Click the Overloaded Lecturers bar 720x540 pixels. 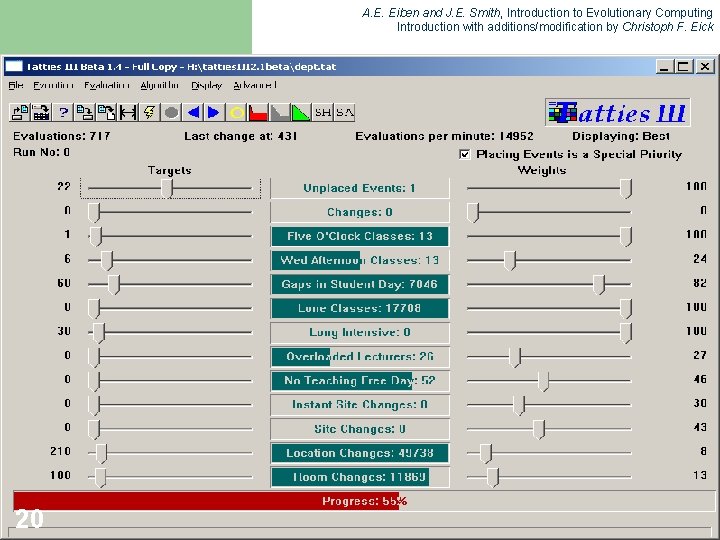360,357
